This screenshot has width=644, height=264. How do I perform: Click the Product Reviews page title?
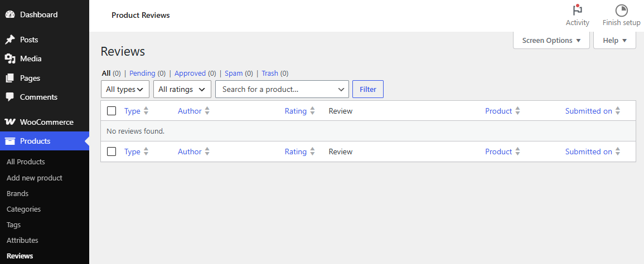[x=141, y=15]
